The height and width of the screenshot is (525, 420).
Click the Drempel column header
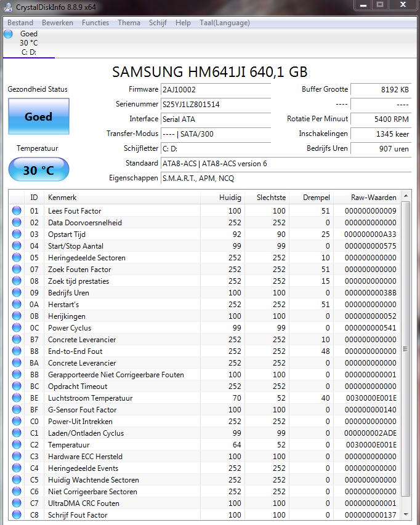click(312, 198)
